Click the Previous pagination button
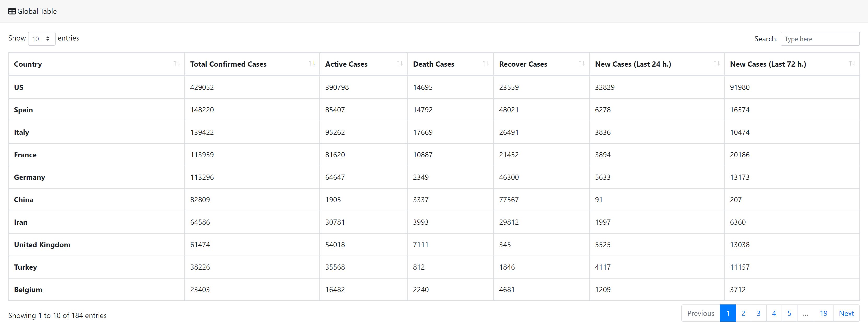Screen dimensions: 868x329 [x=701, y=314]
